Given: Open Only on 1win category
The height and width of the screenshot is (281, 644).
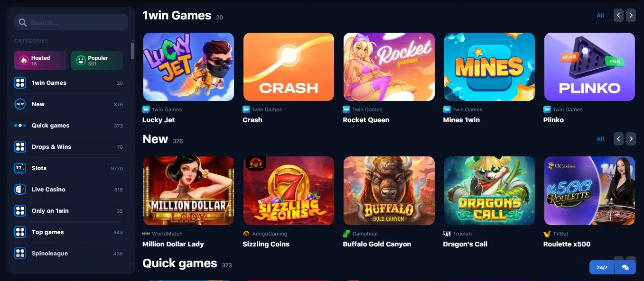Looking at the screenshot, I should click(69, 211).
